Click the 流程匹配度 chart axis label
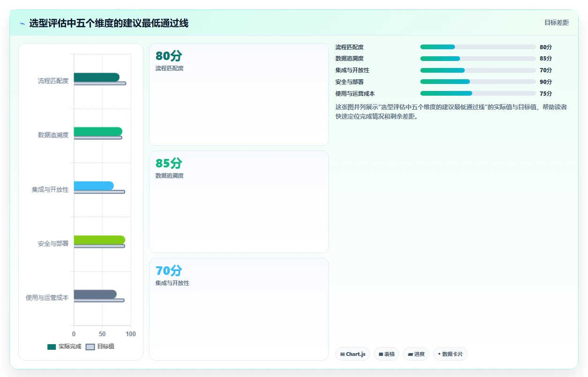The width and height of the screenshot is (588, 377). pos(53,81)
